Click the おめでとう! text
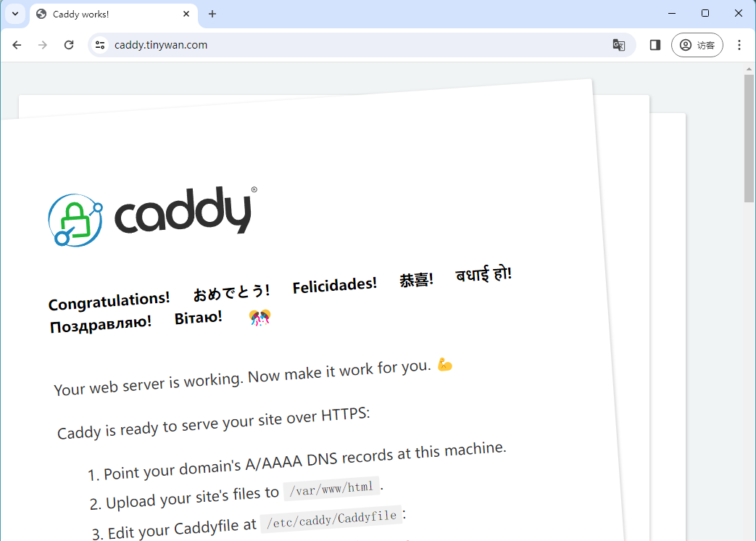The image size is (756, 541). [x=231, y=292]
